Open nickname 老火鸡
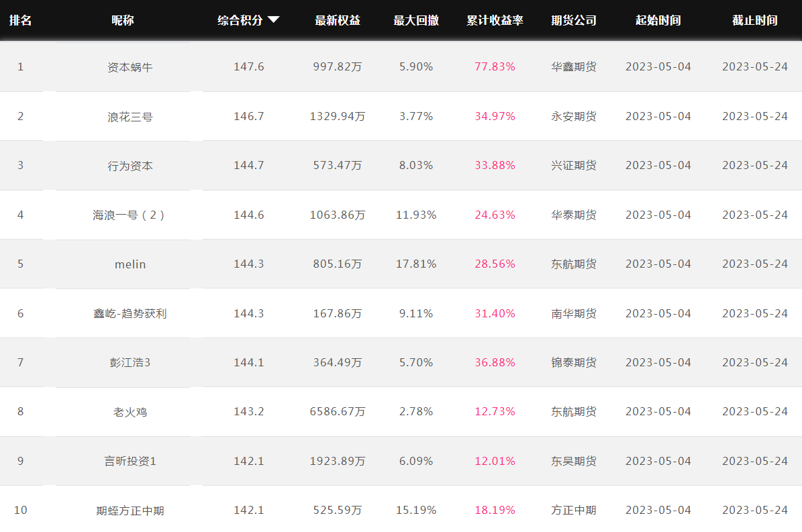 pos(130,412)
